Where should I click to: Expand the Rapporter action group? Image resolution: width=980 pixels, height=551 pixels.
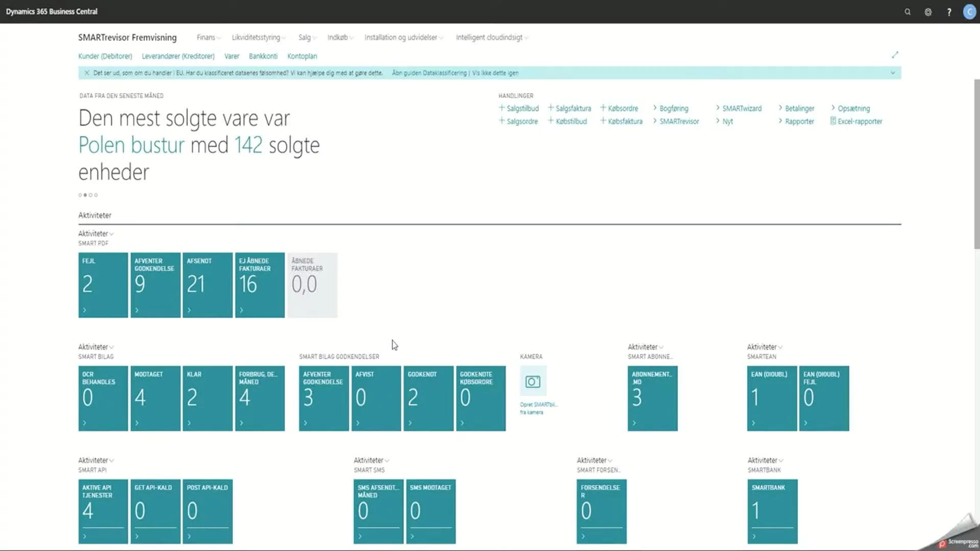click(796, 121)
